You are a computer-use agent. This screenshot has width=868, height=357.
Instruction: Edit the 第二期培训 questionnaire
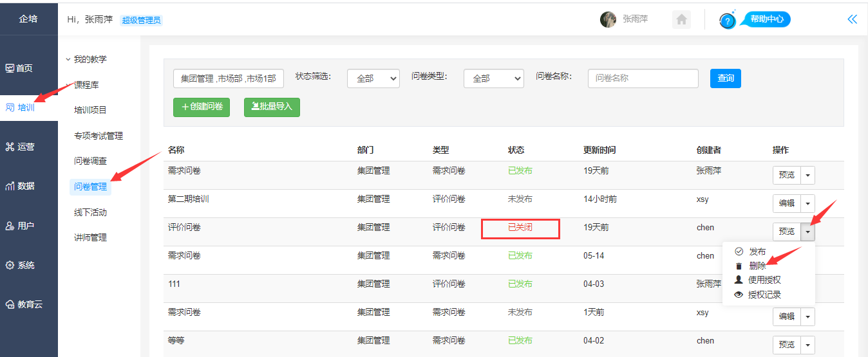787,203
